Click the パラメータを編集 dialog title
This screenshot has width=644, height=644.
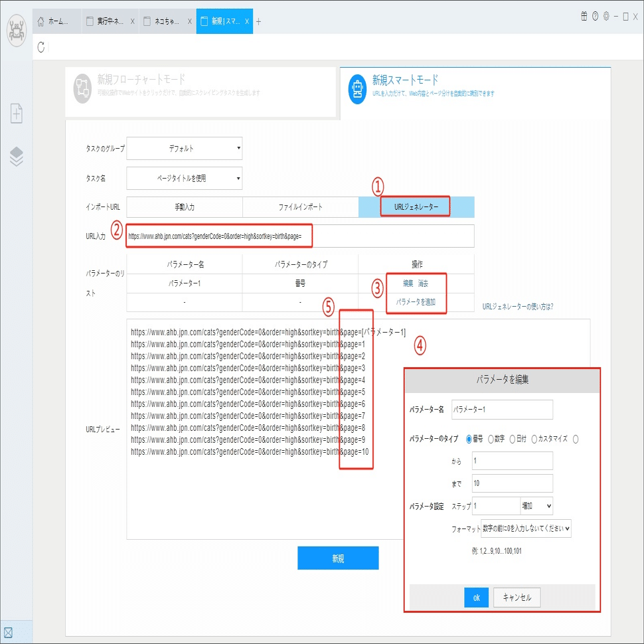[503, 380]
